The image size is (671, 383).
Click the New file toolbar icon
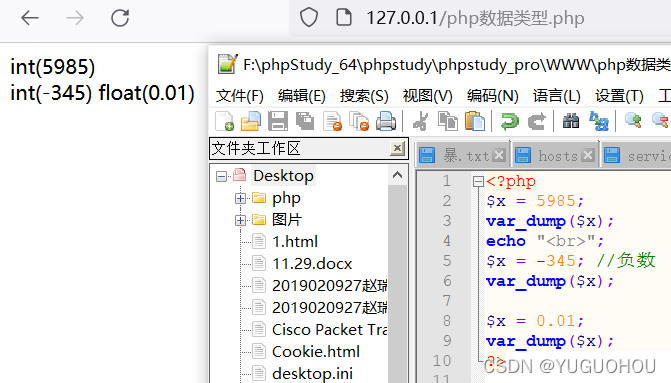pos(224,121)
